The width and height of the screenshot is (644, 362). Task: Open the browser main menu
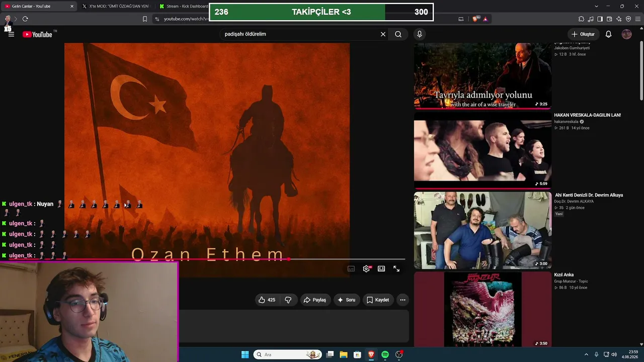[637, 19]
